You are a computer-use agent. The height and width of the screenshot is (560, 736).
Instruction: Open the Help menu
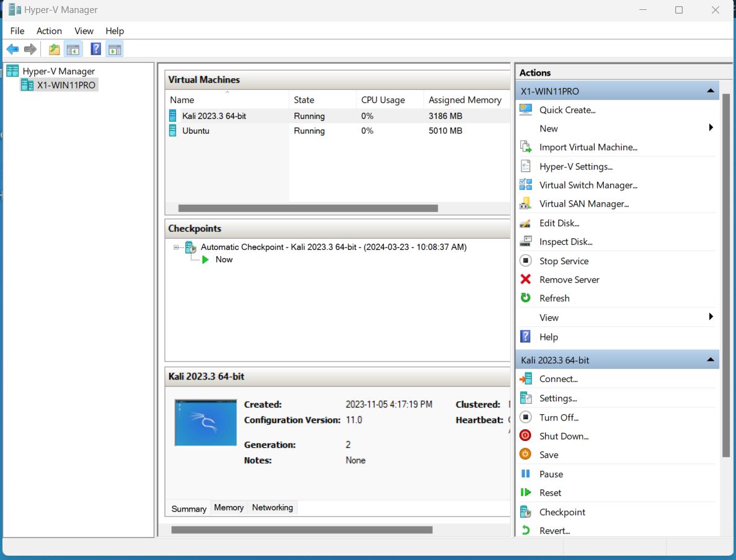(x=115, y=31)
